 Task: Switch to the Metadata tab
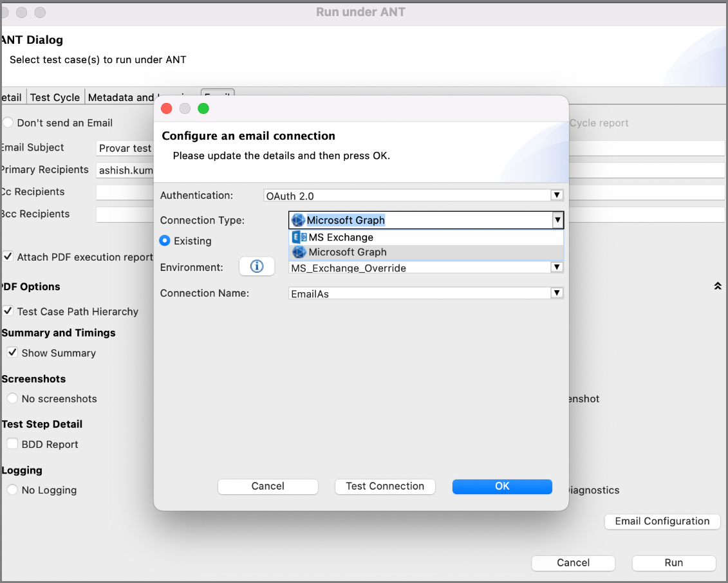[120, 97]
